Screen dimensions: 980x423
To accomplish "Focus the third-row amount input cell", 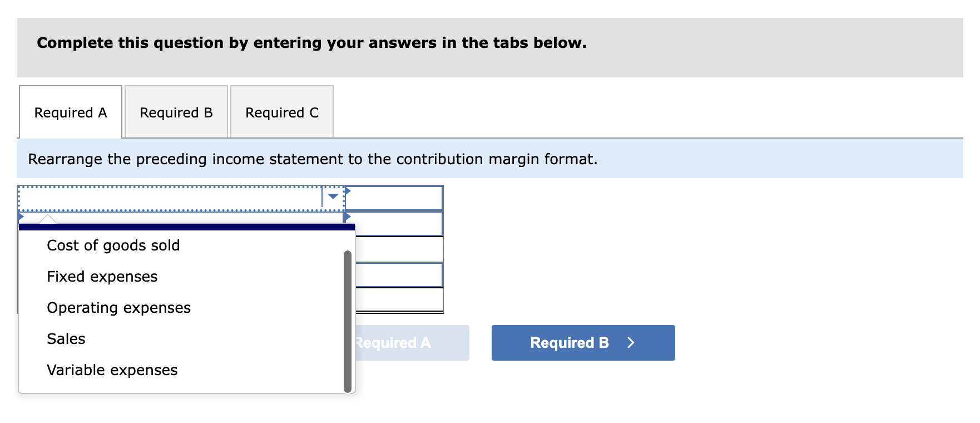I will tap(399, 249).
